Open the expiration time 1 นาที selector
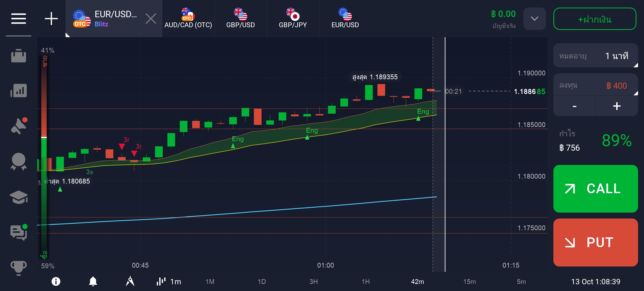Screen dimensions: 644x291 click(x=595, y=56)
